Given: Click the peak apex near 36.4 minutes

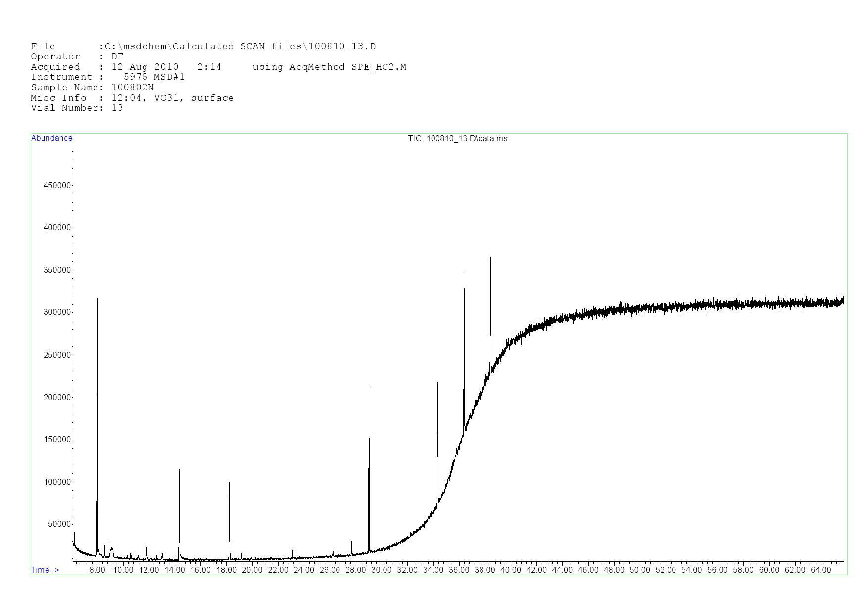Looking at the screenshot, I should pos(464,271).
